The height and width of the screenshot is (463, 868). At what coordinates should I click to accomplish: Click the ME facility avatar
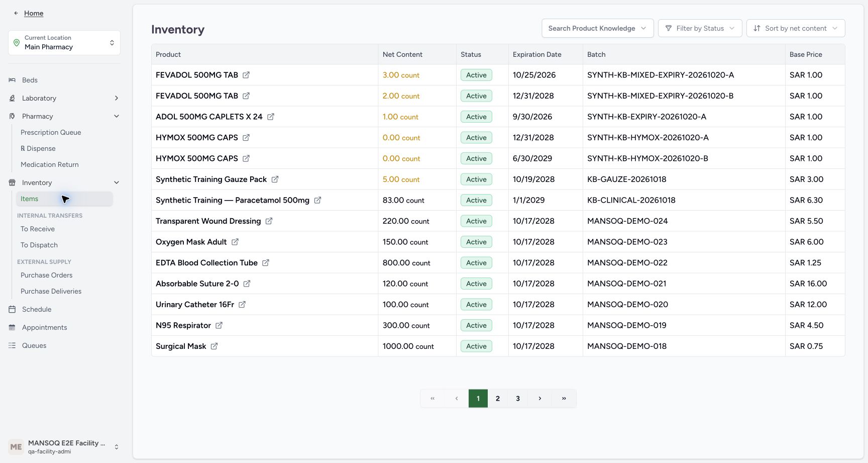tap(16, 447)
